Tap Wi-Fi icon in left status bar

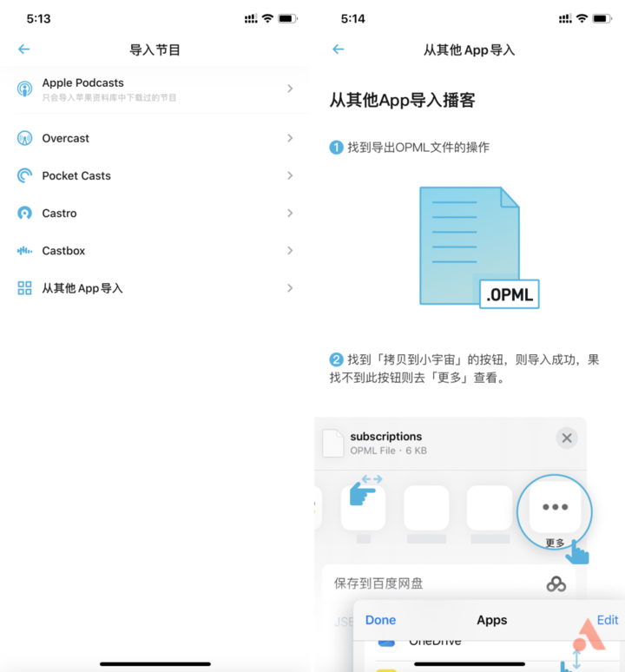267,18
